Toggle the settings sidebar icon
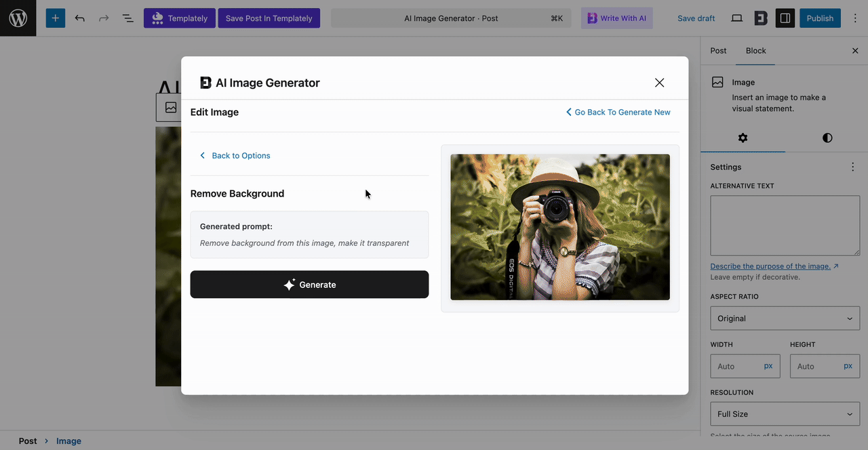This screenshot has height=450, width=868. click(x=785, y=18)
